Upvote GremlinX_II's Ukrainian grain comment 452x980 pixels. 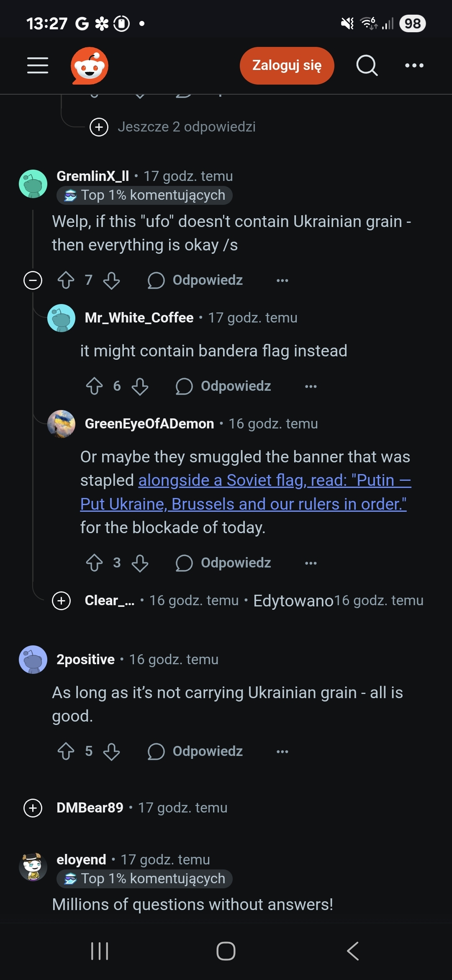coord(66,280)
